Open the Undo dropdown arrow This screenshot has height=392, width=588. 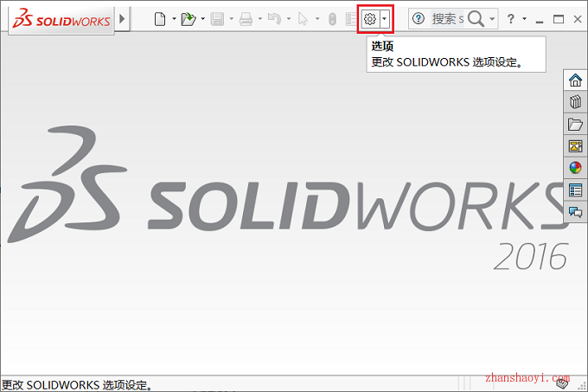click(289, 18)
